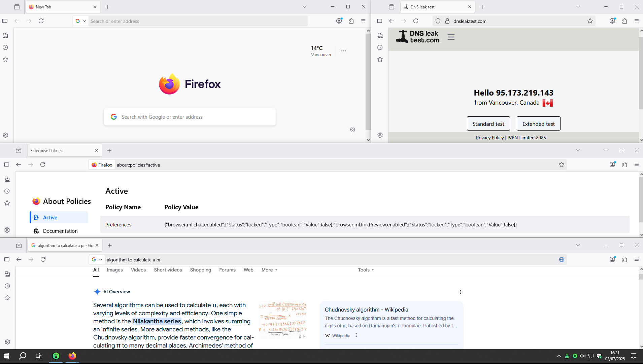
Task: Open search engine dropdown in Google search window
Action: tap(97, 259)
